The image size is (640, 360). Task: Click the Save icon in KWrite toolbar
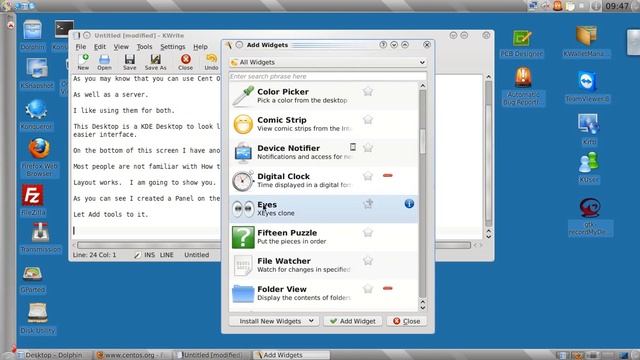click(x=129, y=62)
